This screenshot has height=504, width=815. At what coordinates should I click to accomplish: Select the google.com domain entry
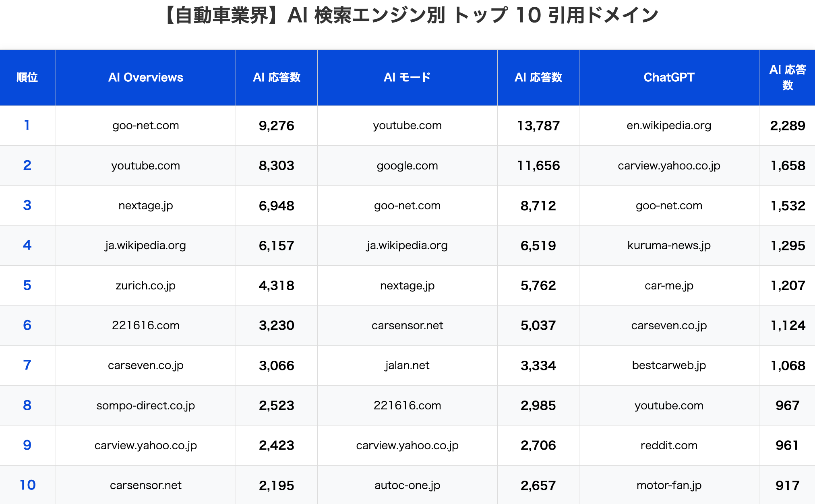407,165
